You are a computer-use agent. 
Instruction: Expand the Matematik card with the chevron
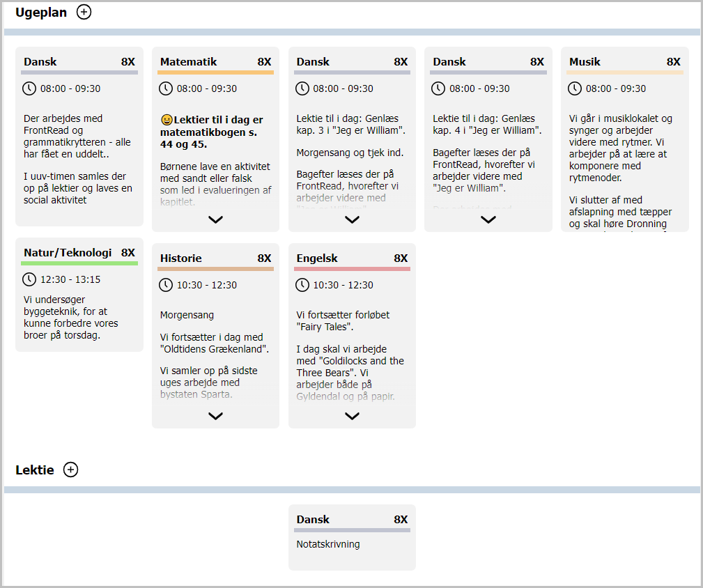[x=215, y=219]
